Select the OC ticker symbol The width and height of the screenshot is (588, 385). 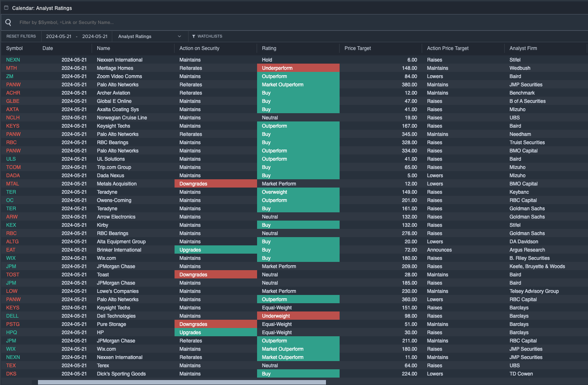tap(10, 200)
